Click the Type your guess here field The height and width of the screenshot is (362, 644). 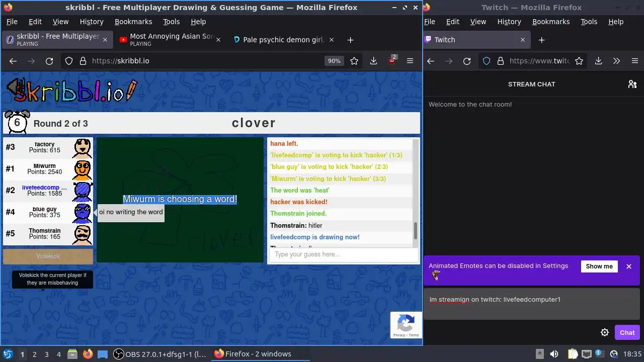coord(344,254)
